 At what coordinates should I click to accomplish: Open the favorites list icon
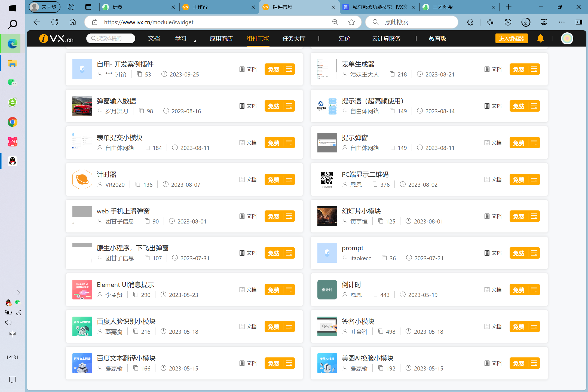click(490, 22)
